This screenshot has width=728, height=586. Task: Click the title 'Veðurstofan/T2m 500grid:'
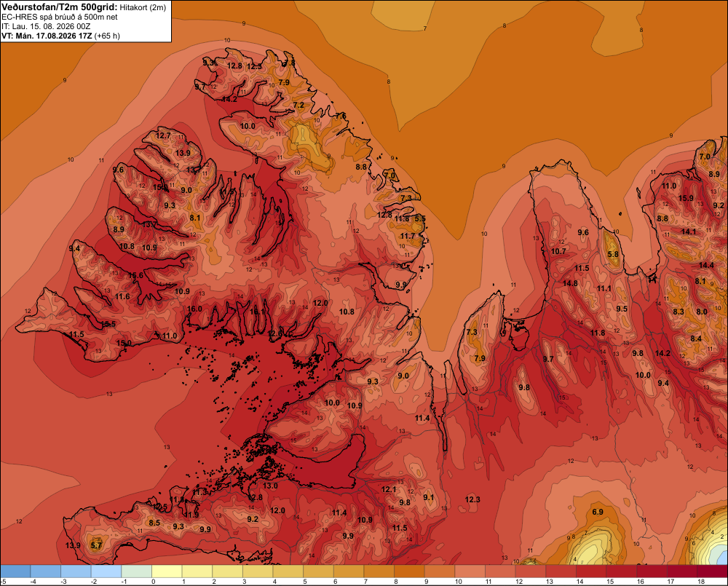(60, 7)
